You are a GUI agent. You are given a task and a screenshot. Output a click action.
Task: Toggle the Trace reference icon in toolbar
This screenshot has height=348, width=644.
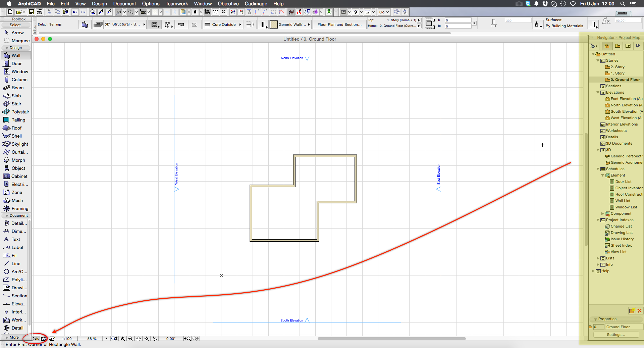point(183,12)
